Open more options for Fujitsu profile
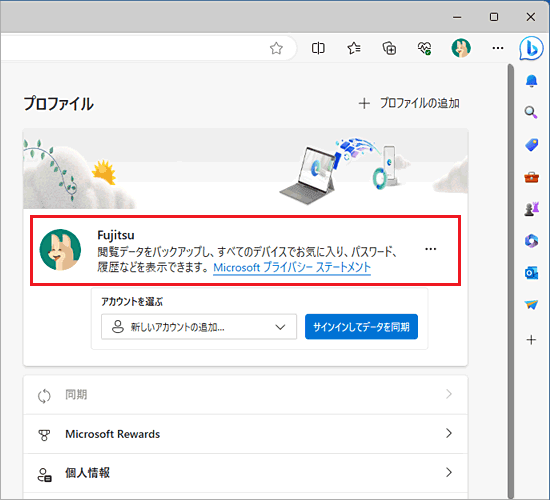Screen dimensions: 550x500 [x=430, y=249]
